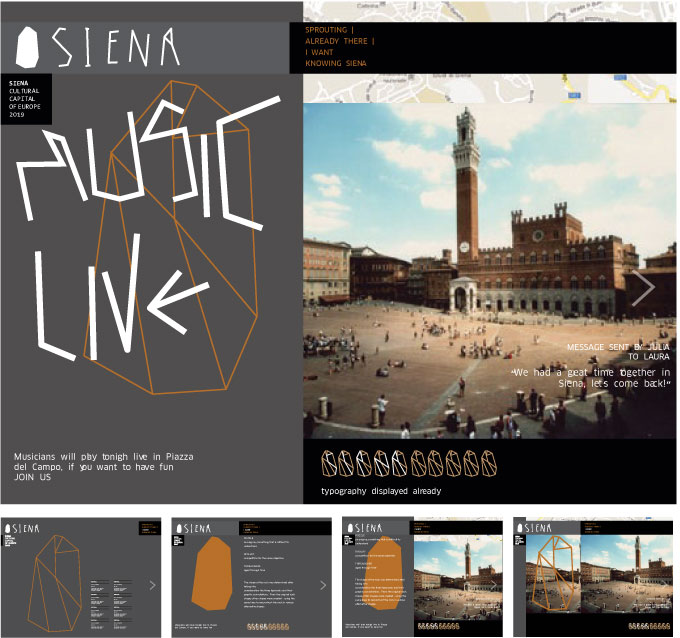Click right chevron in the wireframe stone thumbnail

tap(152, 586)
